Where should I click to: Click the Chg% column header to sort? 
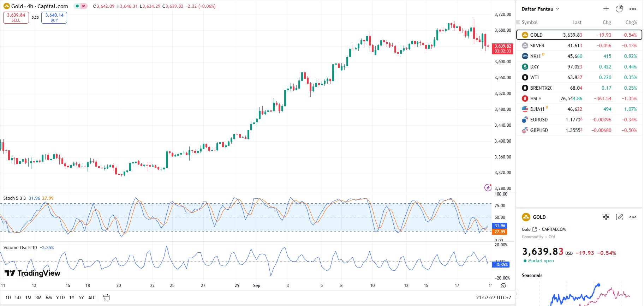pyautogui.click(x=631, y=22)
